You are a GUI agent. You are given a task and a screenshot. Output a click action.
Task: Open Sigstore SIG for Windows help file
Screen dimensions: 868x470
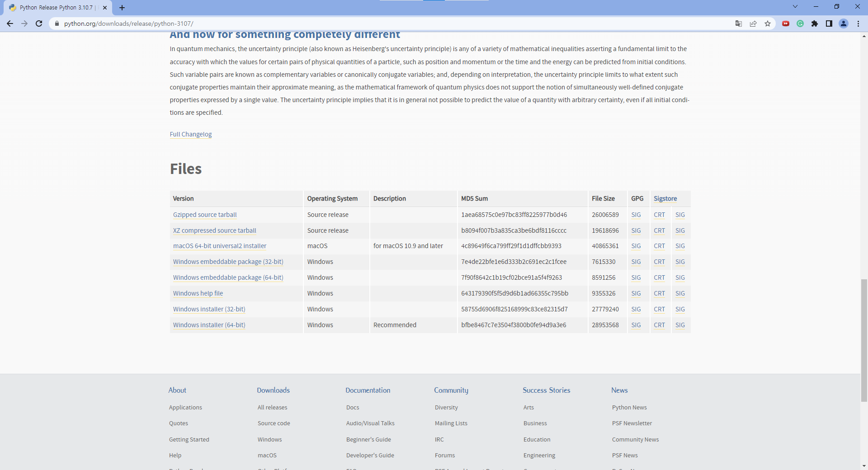(x=680, y=293)
